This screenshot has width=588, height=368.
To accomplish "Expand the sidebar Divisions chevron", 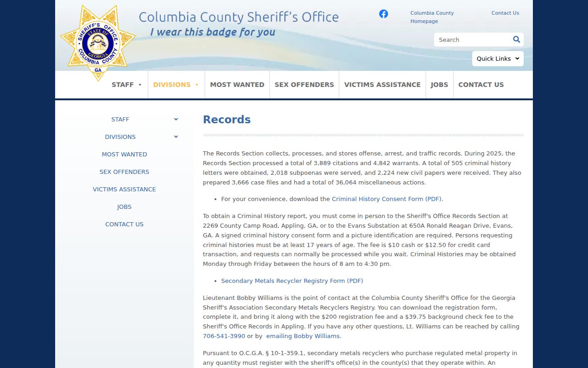I will click(x=176, y=137).
